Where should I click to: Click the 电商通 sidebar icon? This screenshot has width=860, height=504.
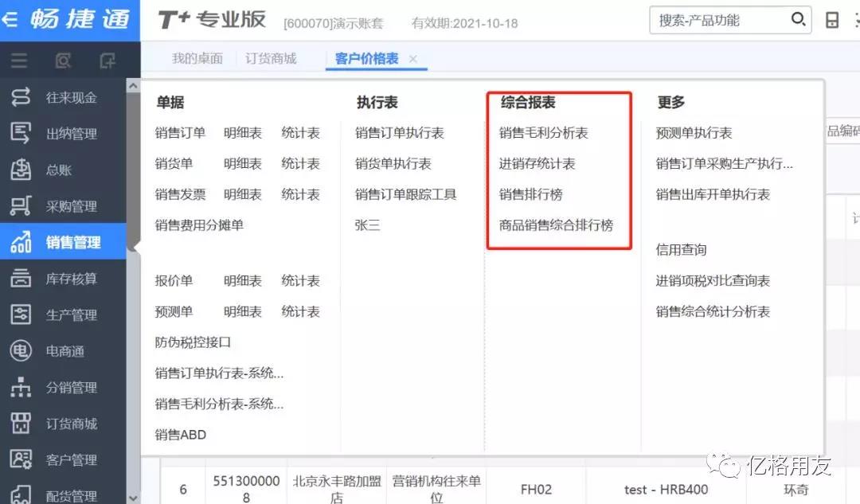tap(21, 350)
